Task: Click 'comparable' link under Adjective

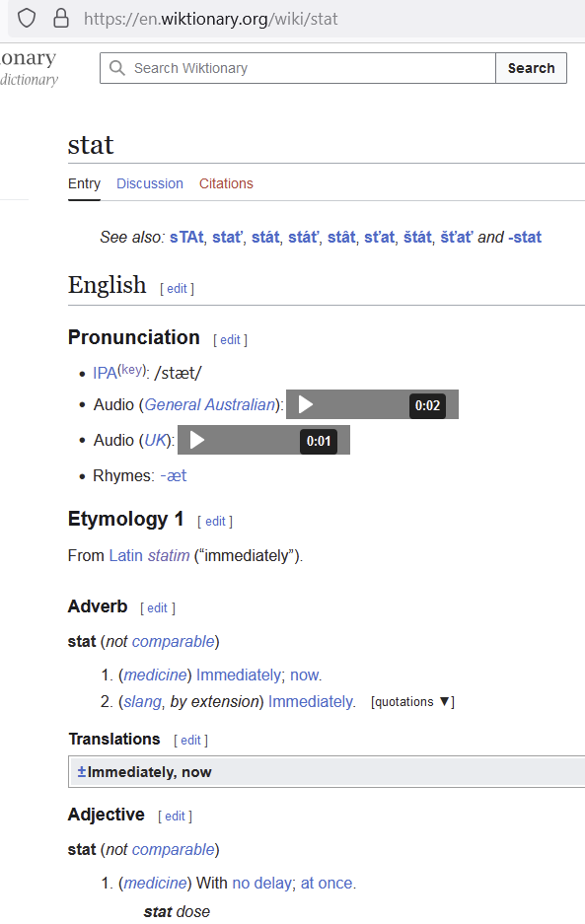Action: tap(174, 849)
